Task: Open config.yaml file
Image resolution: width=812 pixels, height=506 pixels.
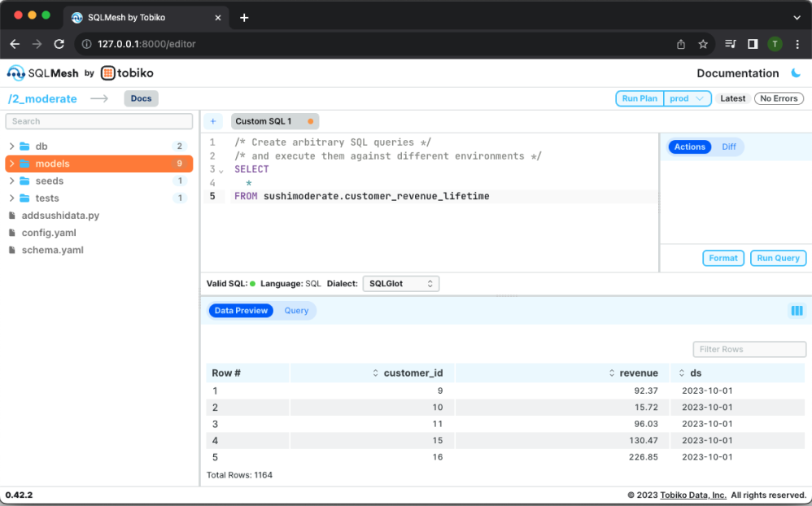Action: [49, 233]
